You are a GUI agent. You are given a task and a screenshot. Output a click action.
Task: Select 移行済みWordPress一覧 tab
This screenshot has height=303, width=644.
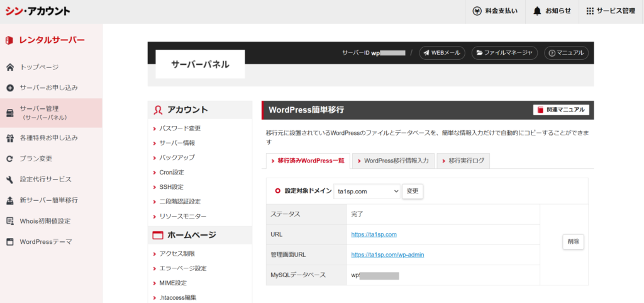click(x=308, y=161)
